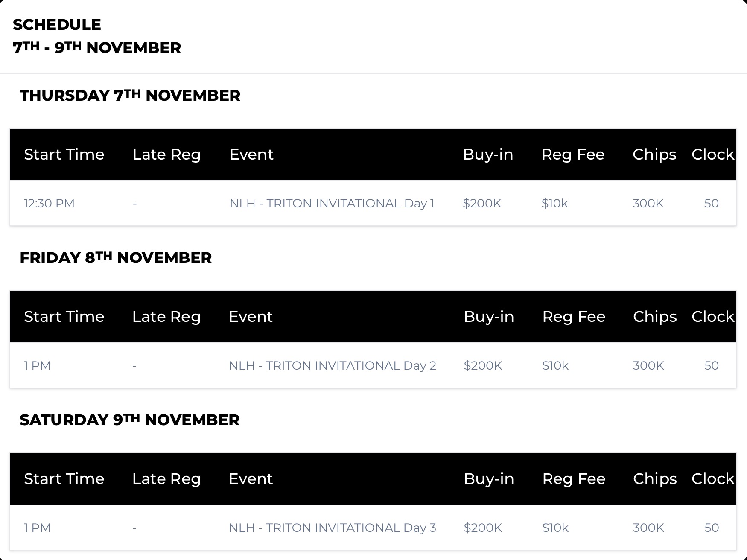Viewport: 747px width, 560px height.
Task: Click the Buy-in header in Friday's table
Action: pos(489,317)
